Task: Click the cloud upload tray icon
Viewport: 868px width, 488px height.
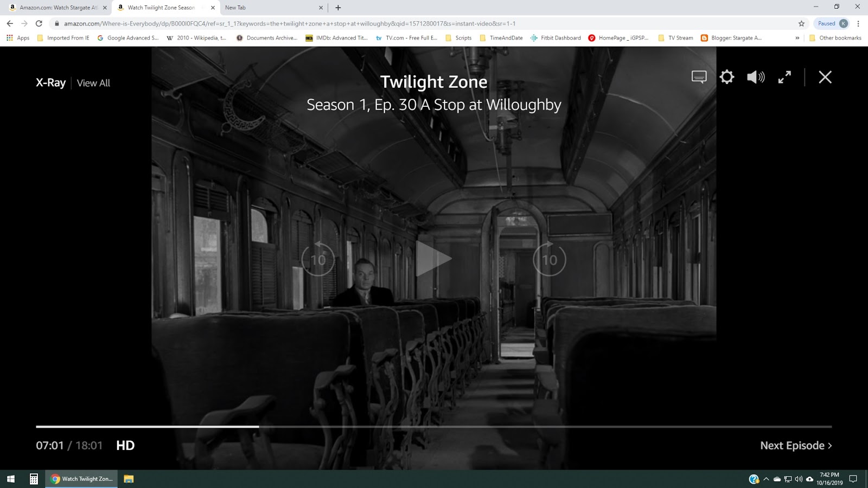Action: (809, 479)
